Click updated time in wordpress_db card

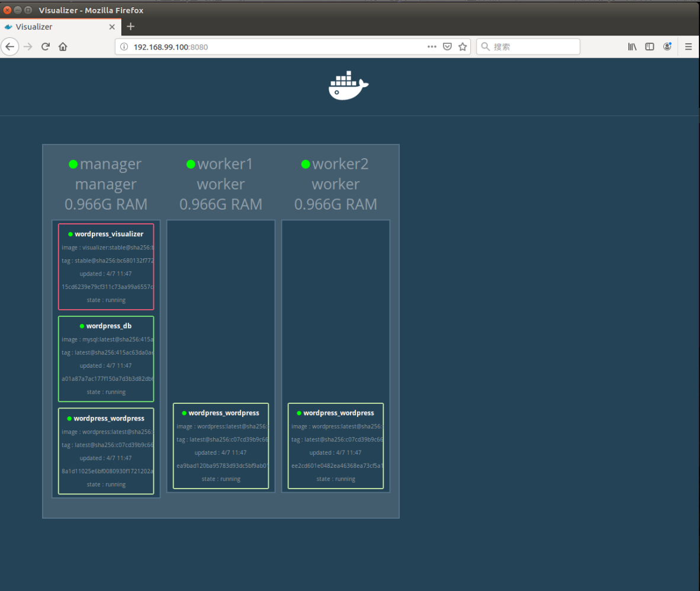pyautogui.click(x=106, y=365)
